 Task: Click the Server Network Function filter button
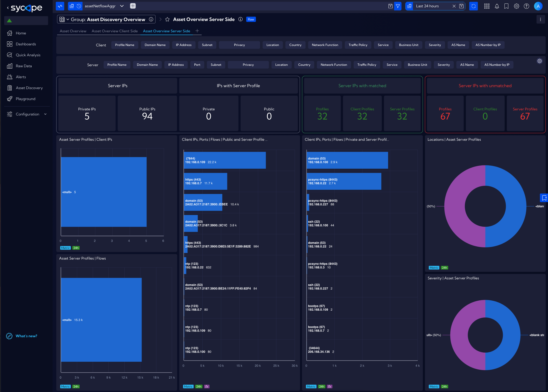coord(334,65)
